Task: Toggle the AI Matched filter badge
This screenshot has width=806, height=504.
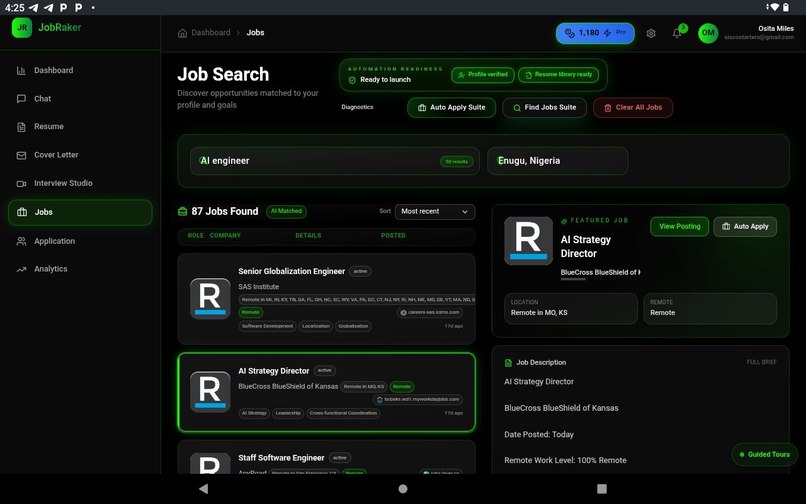Action: 286,211
